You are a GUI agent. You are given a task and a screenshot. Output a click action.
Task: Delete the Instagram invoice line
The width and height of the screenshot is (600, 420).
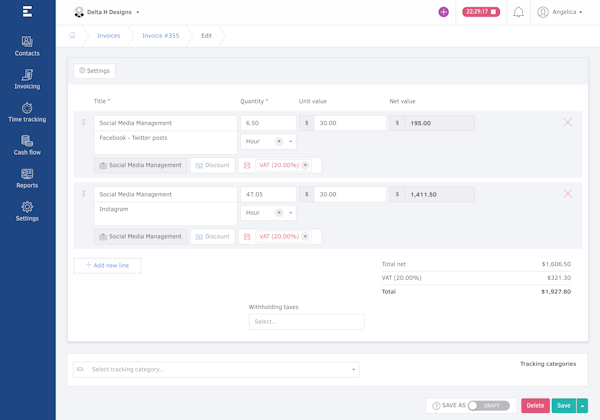(567, 194)
